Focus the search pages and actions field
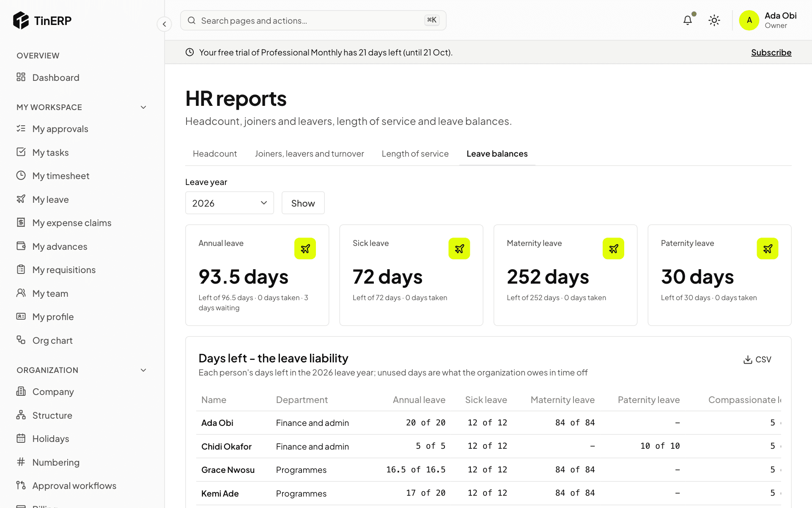The width and height of the screenshot is (812, 508). 313,20
